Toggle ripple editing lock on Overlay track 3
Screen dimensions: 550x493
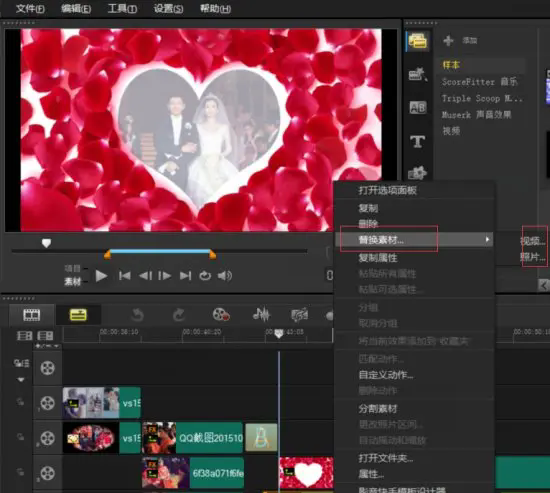tap(21, 472)
